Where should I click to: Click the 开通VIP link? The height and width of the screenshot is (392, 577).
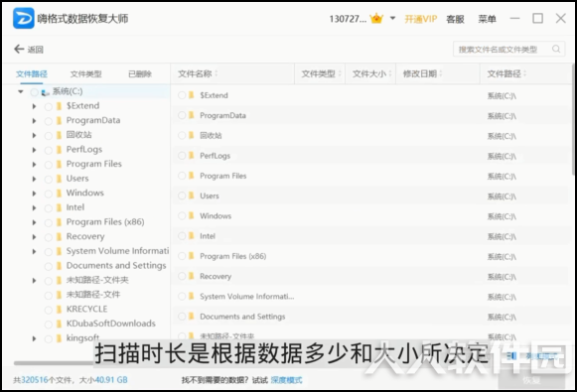click(x=421, y=19)
